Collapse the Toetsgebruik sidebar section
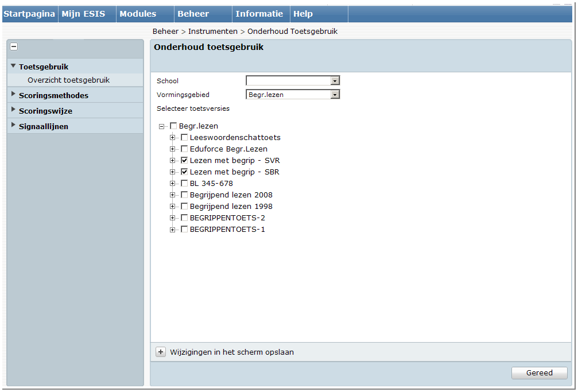 tap(13, 66)
